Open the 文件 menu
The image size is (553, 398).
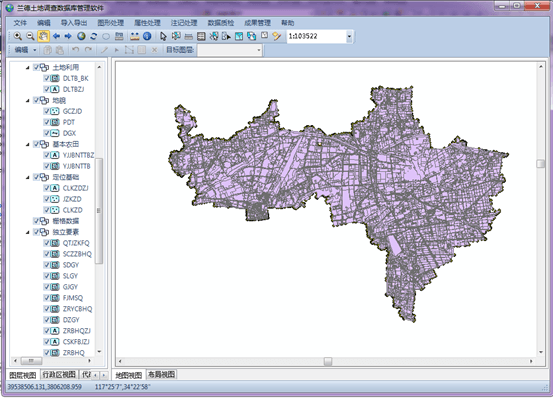(20, 23)
